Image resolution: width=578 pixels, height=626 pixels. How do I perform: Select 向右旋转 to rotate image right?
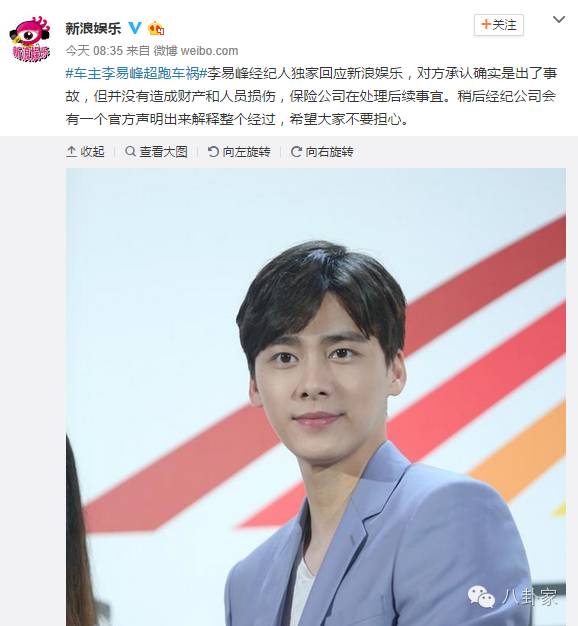click(329, 151)
